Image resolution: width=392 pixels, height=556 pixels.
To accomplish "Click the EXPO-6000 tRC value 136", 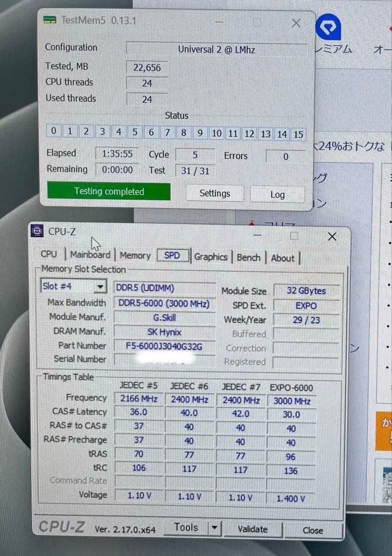I will click(291, 471).
